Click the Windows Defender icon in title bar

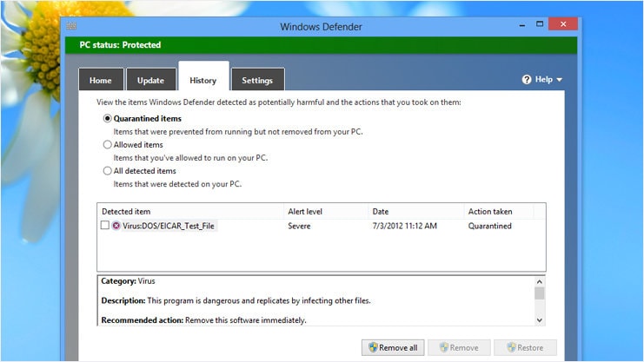(71, 26)
